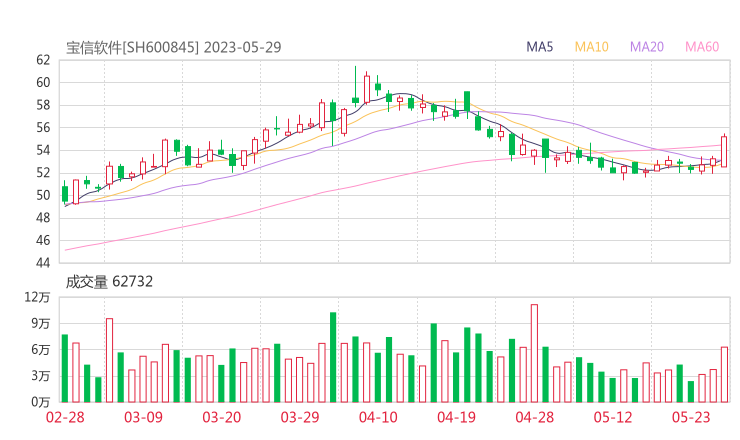This screenshot has height=440, width=740.
Task: Click the 56 price axis label
Action: click(x=43, y=127)
